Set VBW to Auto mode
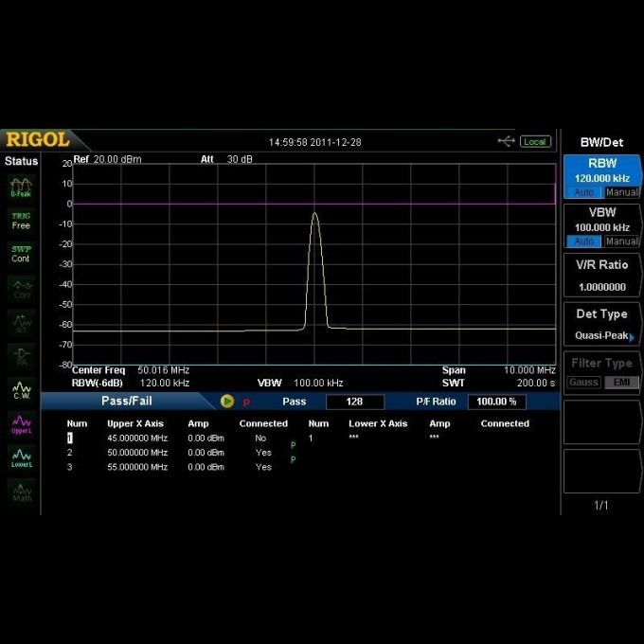The height and width of the screenshot is (644, 644). coord(584,241)
